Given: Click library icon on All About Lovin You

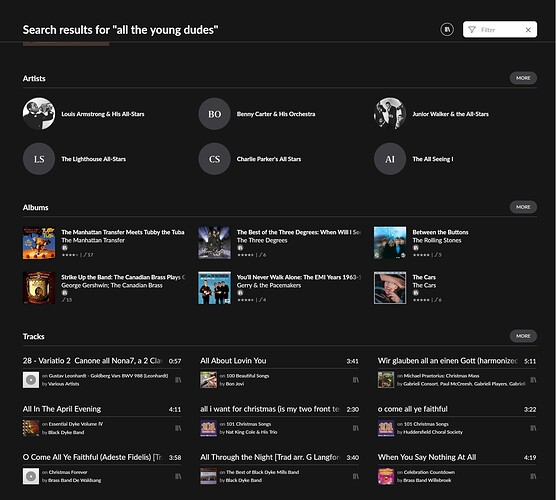Looking at the screenshot, I should (x=355, y=380).
